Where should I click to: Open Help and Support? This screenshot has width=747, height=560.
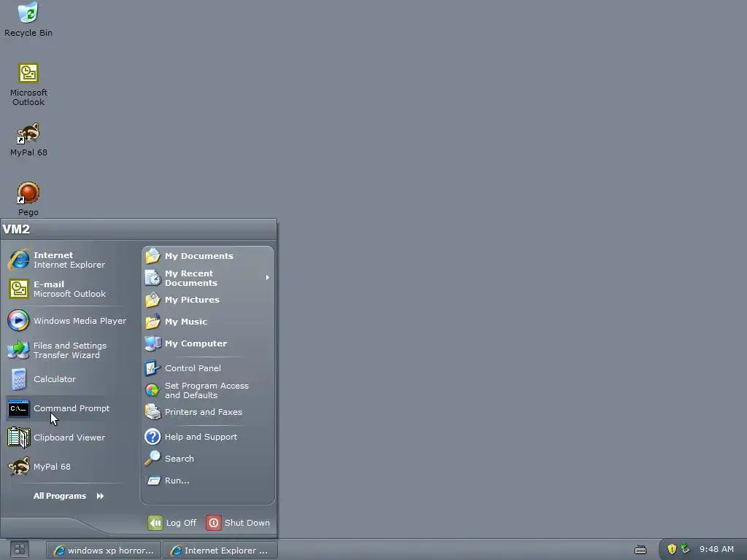pos(208,437)
